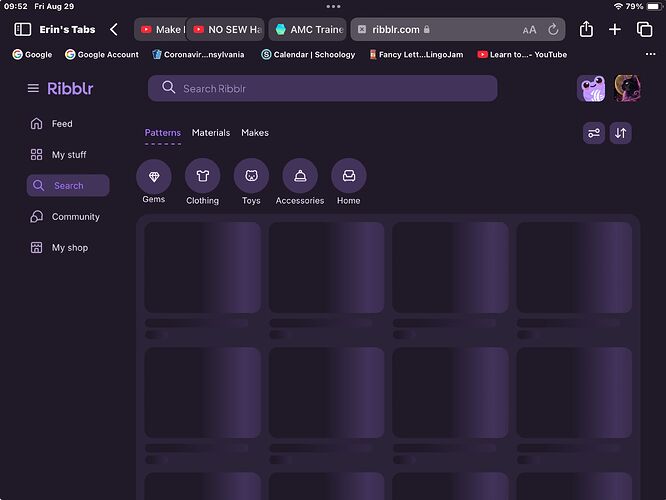Open Erin's Tabs tab group
Image resolution: width=666 pixels, height=500 pixels.
[67, 29]
